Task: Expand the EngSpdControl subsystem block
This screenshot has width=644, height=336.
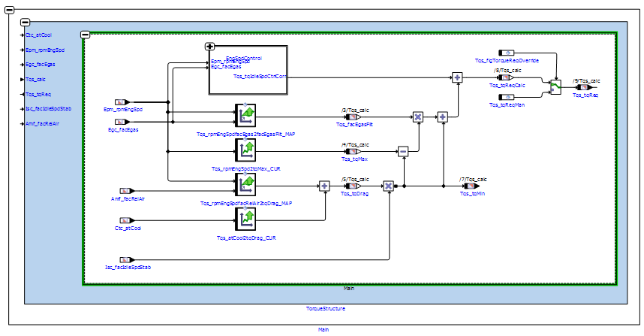Action: pos(211,47)
